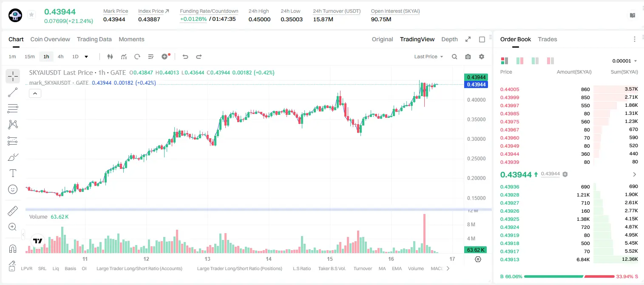Open the candlestick chart type icon

coord(110,57)
